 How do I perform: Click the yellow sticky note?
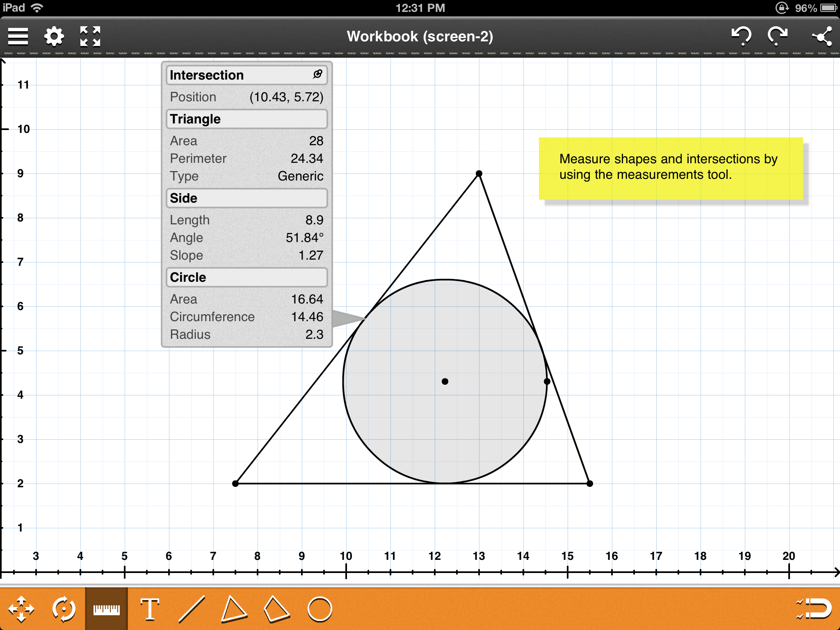671,169
